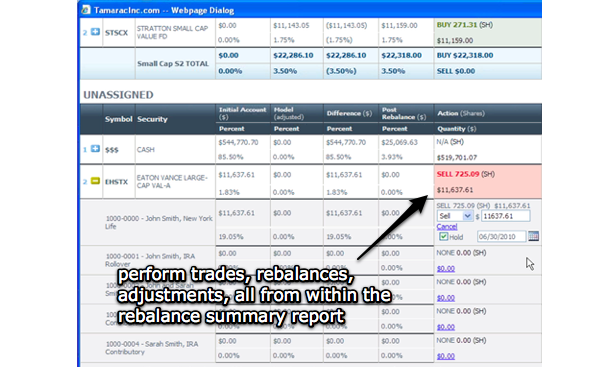Expand the STSCX row plus icon
The width and height of the screenshot is (615, 367).
coord(95,32)
